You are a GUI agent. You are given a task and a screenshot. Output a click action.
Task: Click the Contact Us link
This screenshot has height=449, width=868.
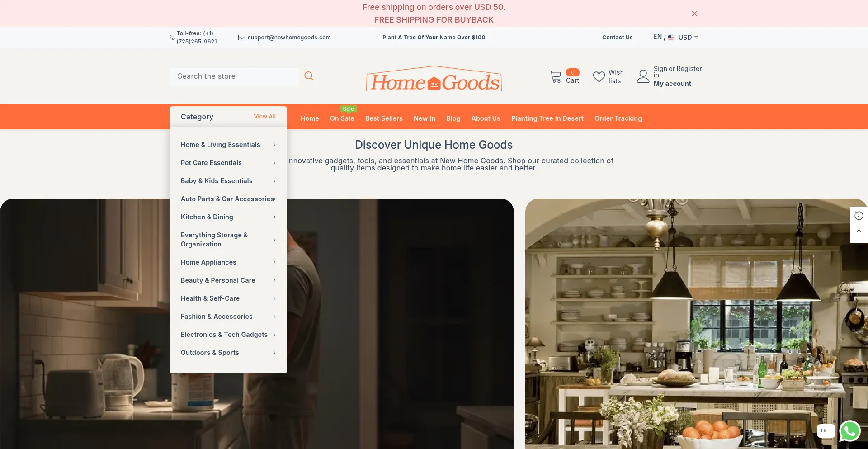click(618, 38)
